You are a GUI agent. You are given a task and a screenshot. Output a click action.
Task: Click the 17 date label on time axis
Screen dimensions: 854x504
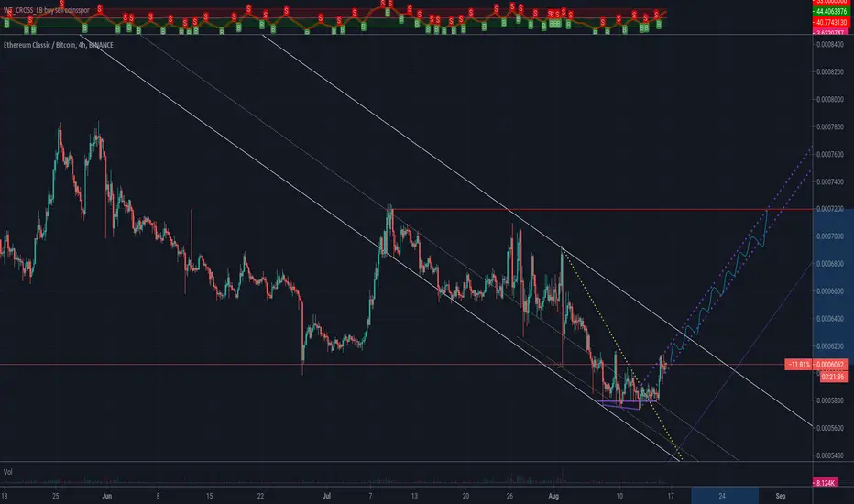pyautogui.click(x=671, y=496)
